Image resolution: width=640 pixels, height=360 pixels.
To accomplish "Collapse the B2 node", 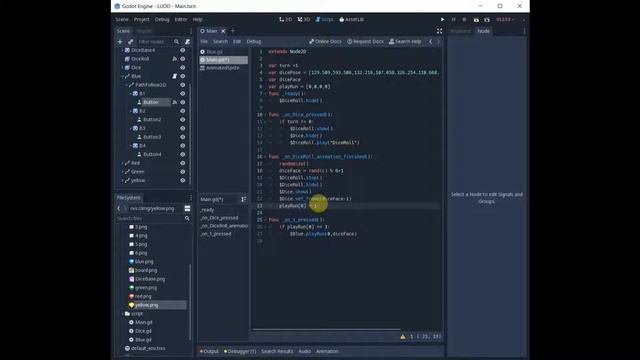I will [131, 111].
